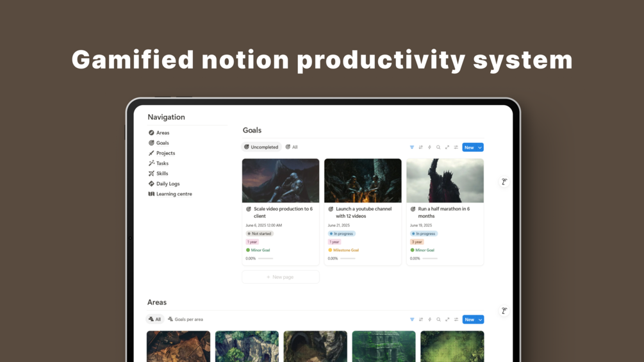Image resolution: width=644 pixels, height=362 pixels.
Task: Click the filter icon in Goals toolbar
Action: coord(412,147)
